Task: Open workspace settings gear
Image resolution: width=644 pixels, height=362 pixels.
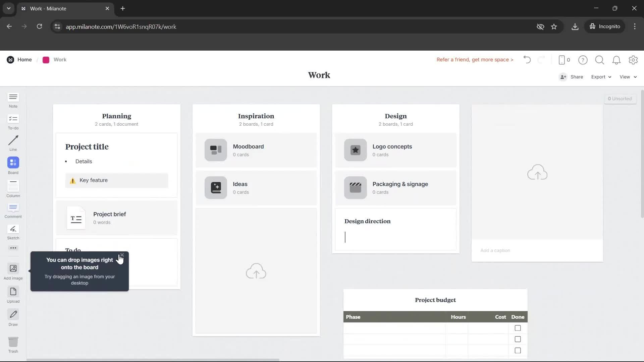Action: 633,60
